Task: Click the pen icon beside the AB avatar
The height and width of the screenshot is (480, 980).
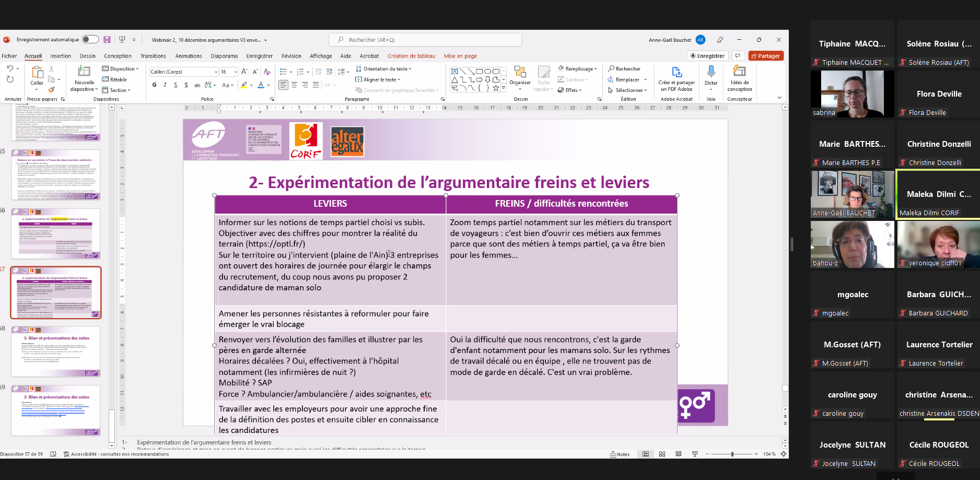Action: (720, 40)
